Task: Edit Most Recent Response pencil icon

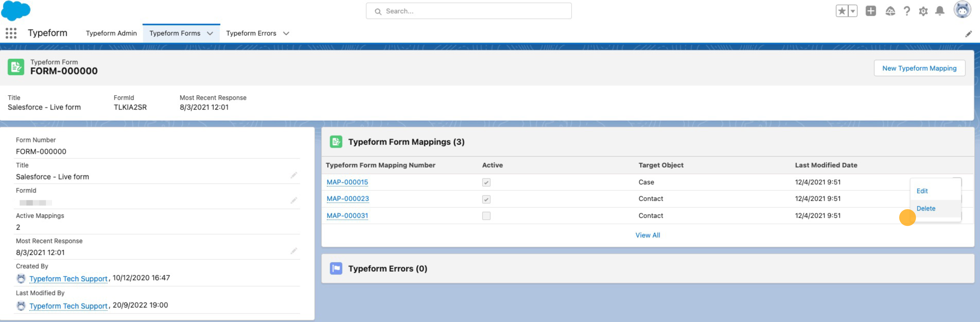Action: tap(294, 251)
